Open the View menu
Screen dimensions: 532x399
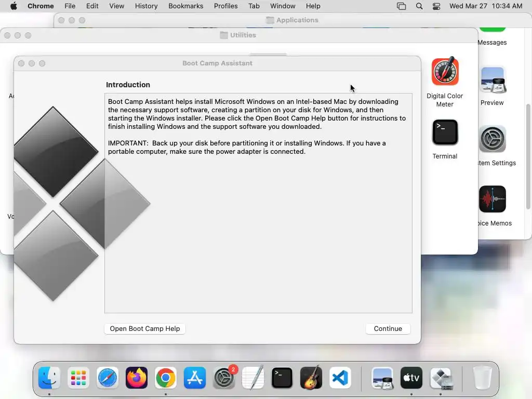click(117, 6)
